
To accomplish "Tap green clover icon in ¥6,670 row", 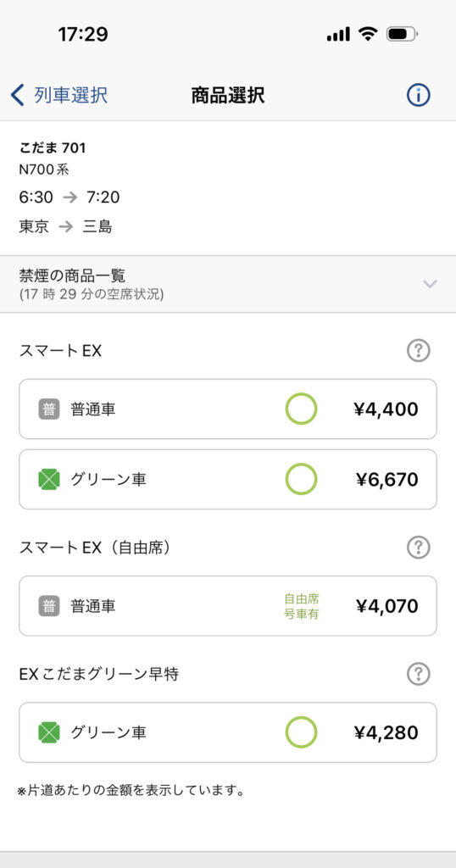I will [49, 480].
